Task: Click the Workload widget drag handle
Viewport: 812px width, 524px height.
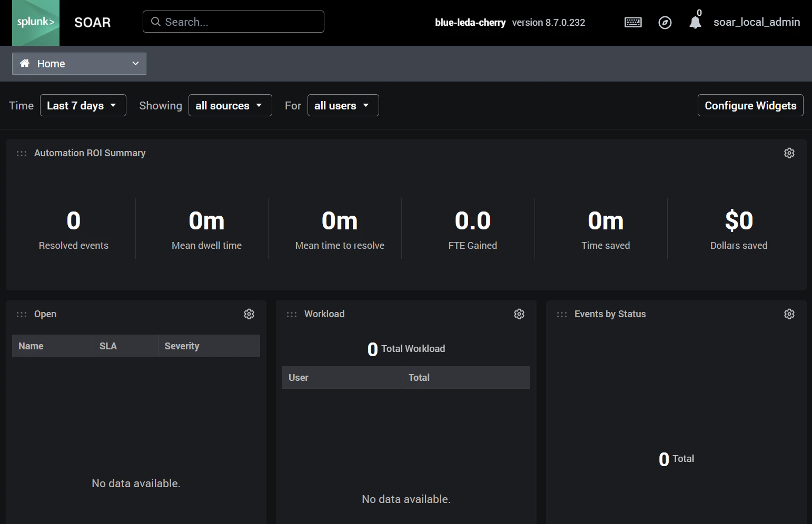Action: click(292, 315)
